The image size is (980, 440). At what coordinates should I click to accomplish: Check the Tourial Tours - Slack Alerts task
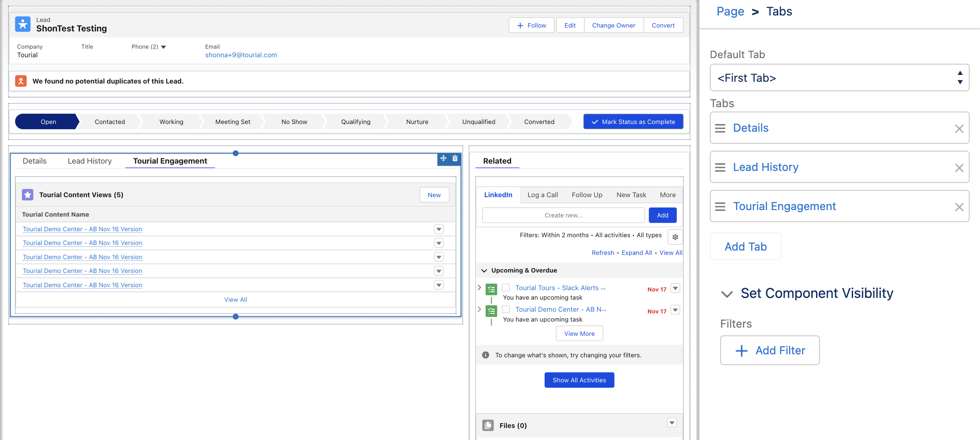tap(506, 288)
